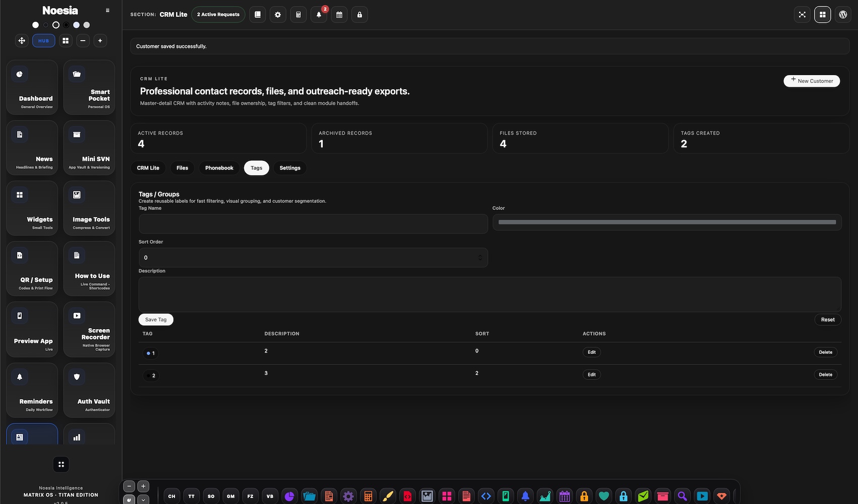Open the Settings tab

pos(290,168)
